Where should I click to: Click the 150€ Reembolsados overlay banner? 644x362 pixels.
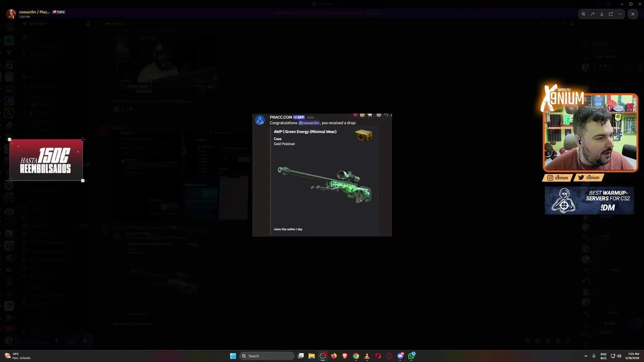pos(46,160)
